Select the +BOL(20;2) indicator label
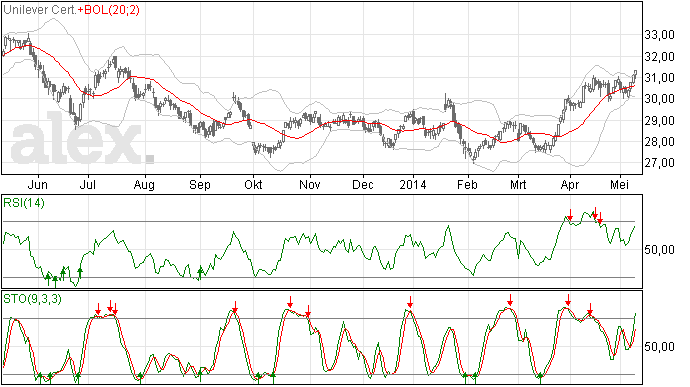This screenshot has height=387, width=690. pyautogui.click(x=109, y=10)
